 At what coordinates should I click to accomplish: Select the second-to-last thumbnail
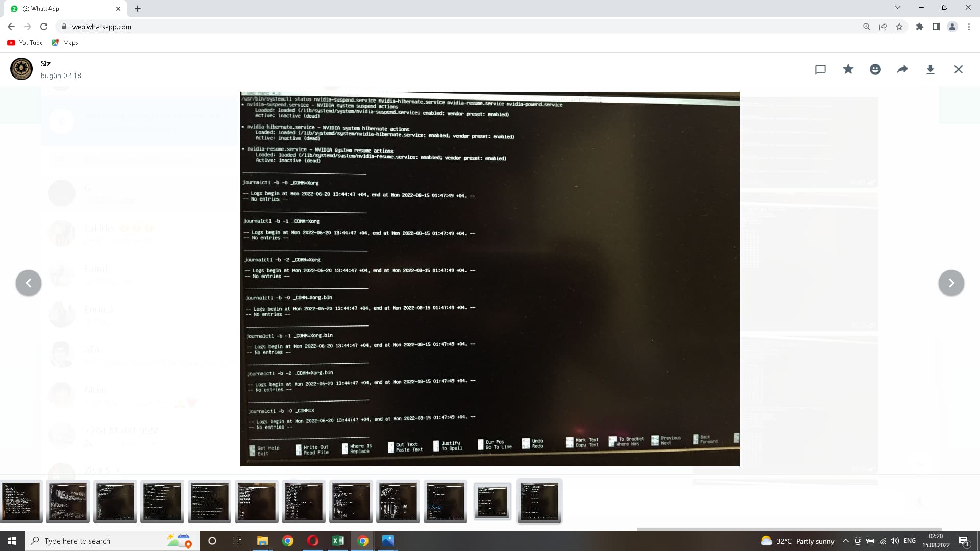point(492,502)
